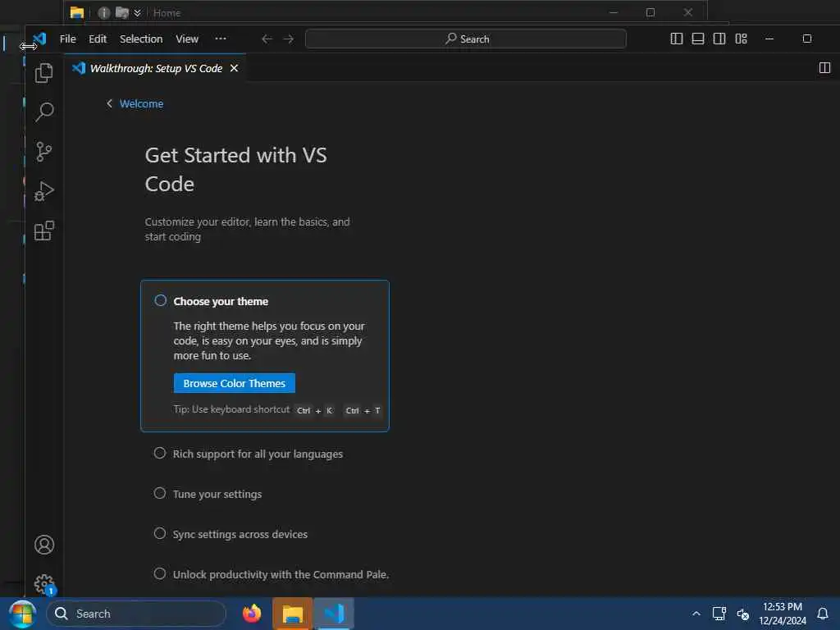
Task: Expand the Sync settings across devices step
Action: [240, 534]
